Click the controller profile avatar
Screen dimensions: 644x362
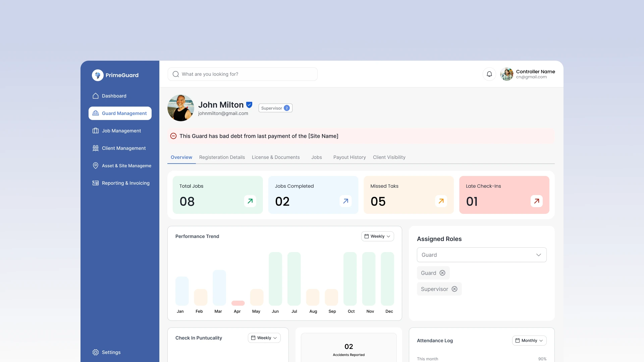click(507, 74)
